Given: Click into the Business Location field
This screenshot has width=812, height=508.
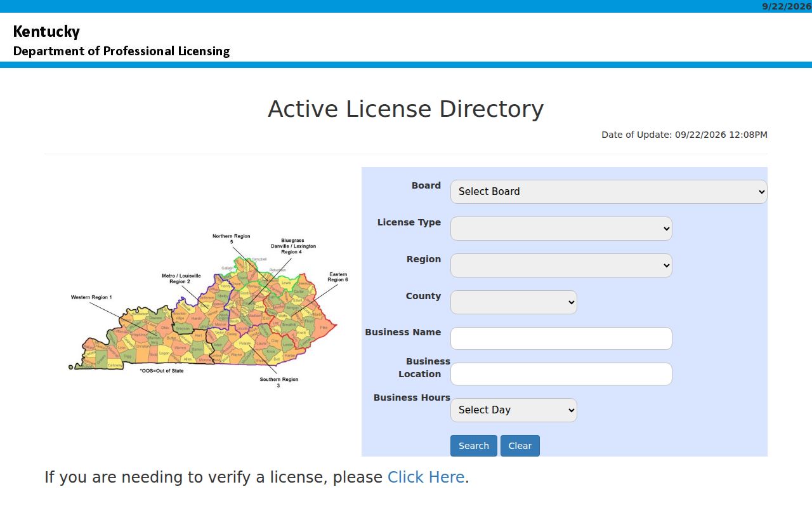Looking at the screenshot, I should pyautogui.click(x=561, y=374).
